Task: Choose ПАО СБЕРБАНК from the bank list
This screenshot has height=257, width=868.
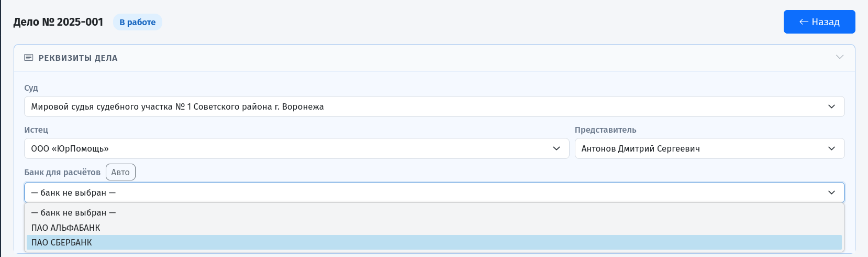Action: 435,242
